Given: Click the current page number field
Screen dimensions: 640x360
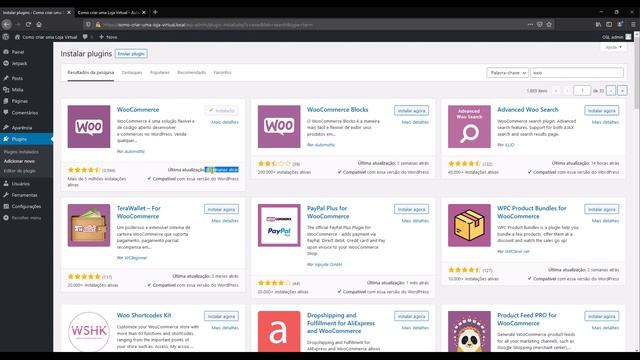Looking at the screenshot, I should click(582, 91).
